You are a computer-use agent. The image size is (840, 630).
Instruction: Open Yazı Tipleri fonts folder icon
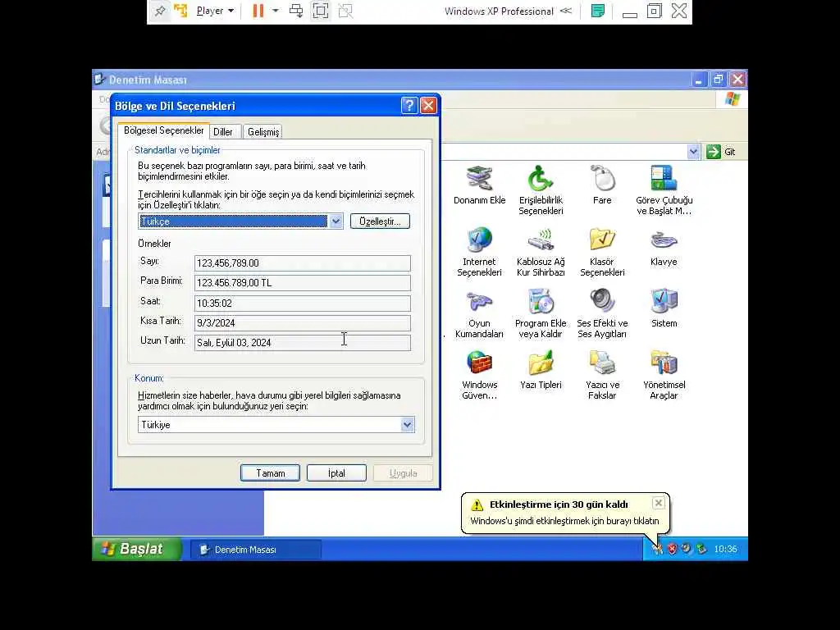(541, 370)
